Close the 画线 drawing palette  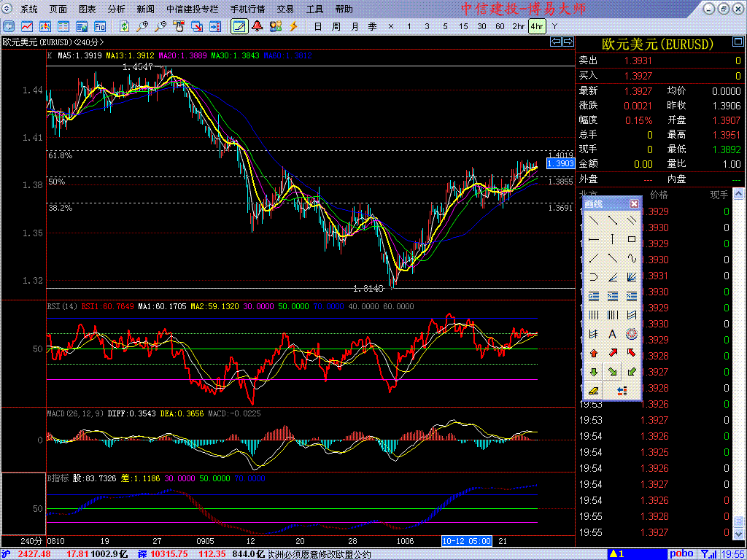coord(634,203)
